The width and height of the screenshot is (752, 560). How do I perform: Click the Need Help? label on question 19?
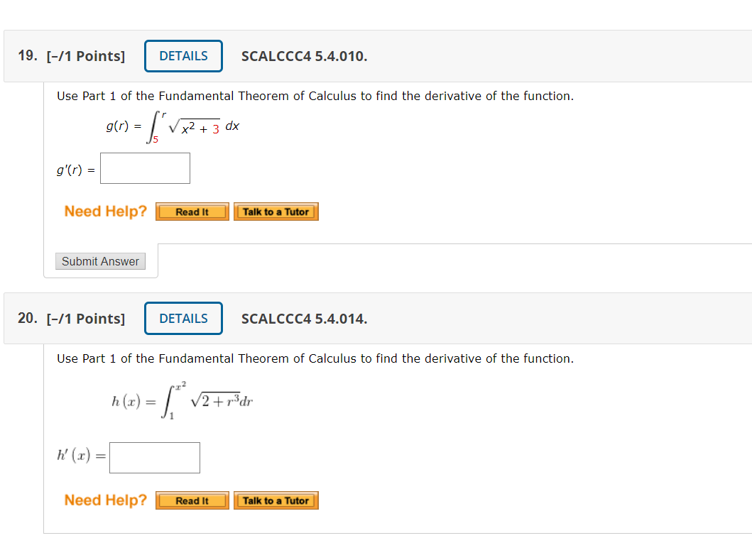[x=104, y=211]
